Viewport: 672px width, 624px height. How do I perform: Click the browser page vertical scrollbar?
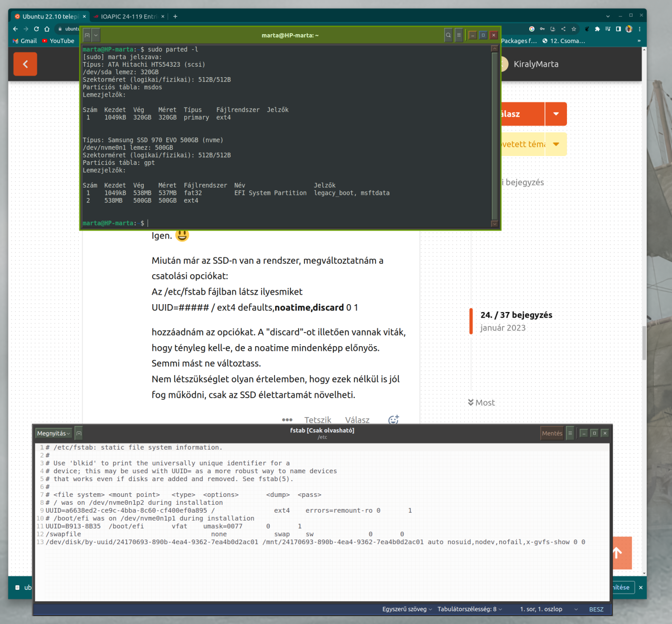pos(644,343)
